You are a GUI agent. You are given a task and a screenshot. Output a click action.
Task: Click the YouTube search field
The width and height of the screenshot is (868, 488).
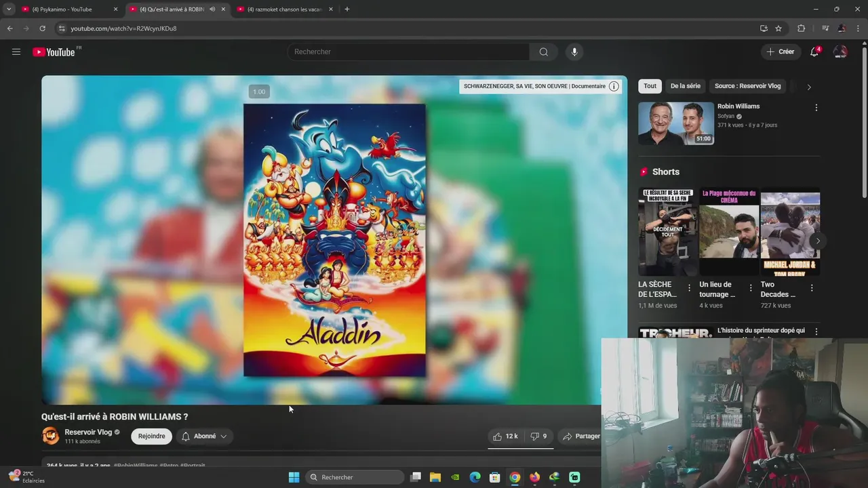click(408, 52)
